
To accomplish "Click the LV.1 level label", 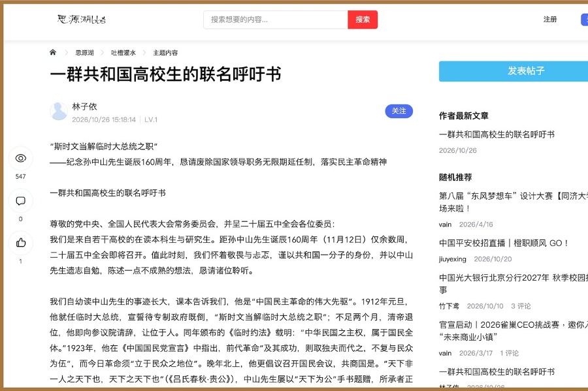I will click(x=151, y=119).
